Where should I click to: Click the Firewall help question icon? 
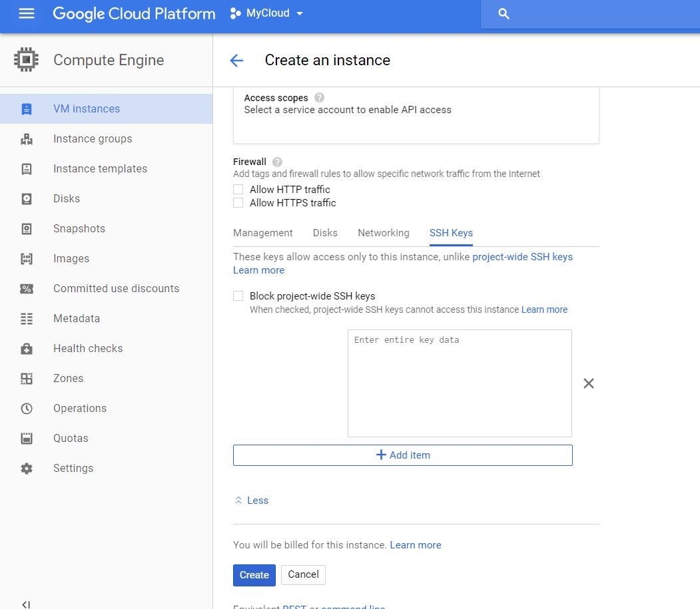pyautogui.click(x=278, y=162)
